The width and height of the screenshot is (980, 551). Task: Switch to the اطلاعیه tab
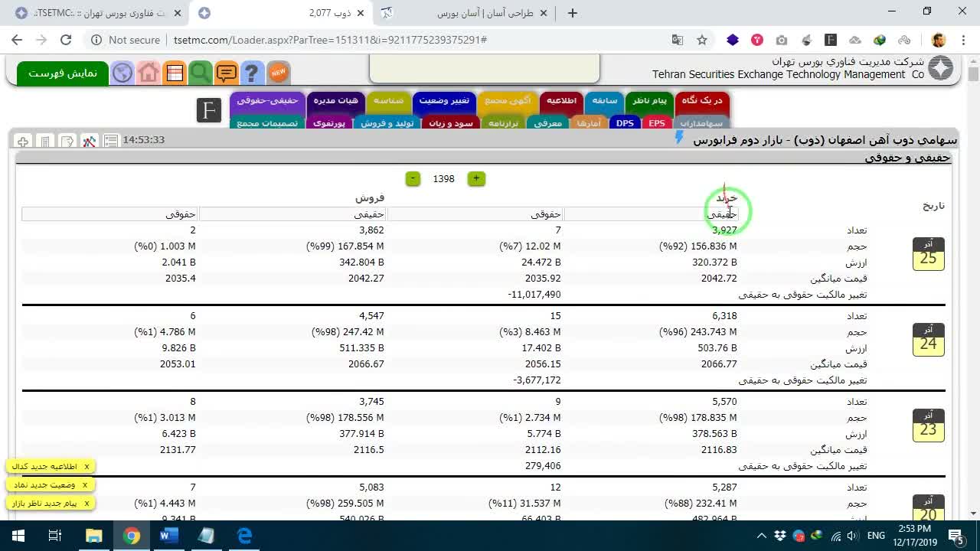tap(561, 101)
